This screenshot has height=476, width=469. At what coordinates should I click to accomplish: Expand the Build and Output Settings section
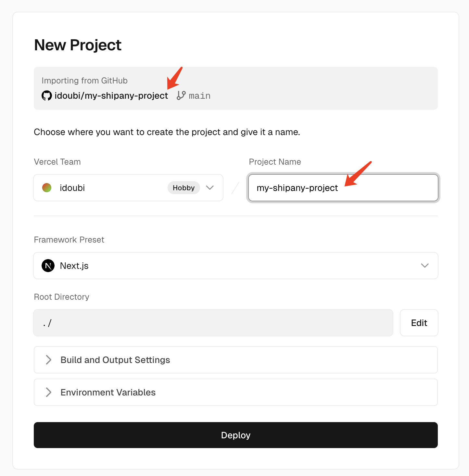click(x=236, y=360)
